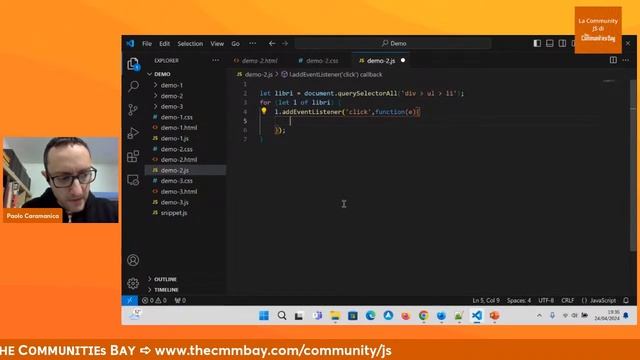Open the Edit menu

coord(164,43)
